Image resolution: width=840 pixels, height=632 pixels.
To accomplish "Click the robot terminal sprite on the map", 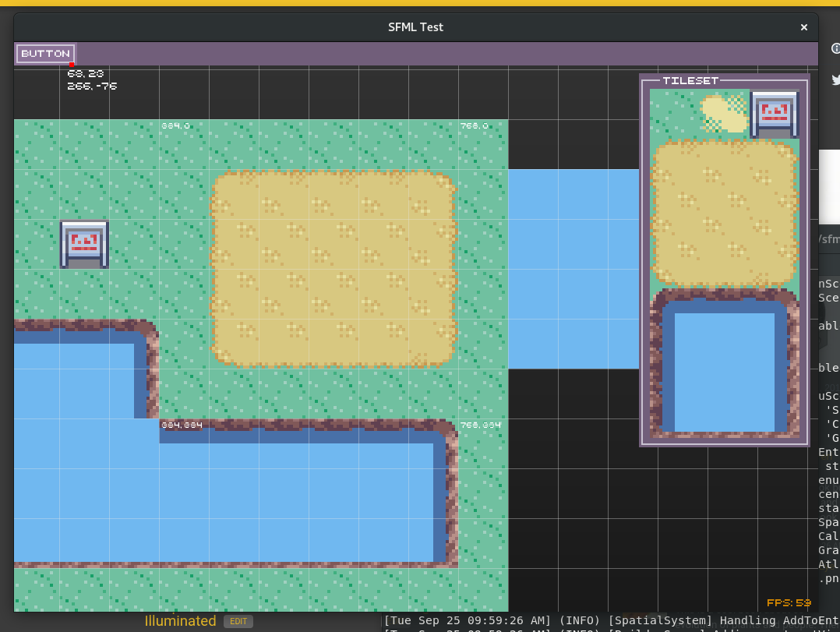I will (84, 245).
